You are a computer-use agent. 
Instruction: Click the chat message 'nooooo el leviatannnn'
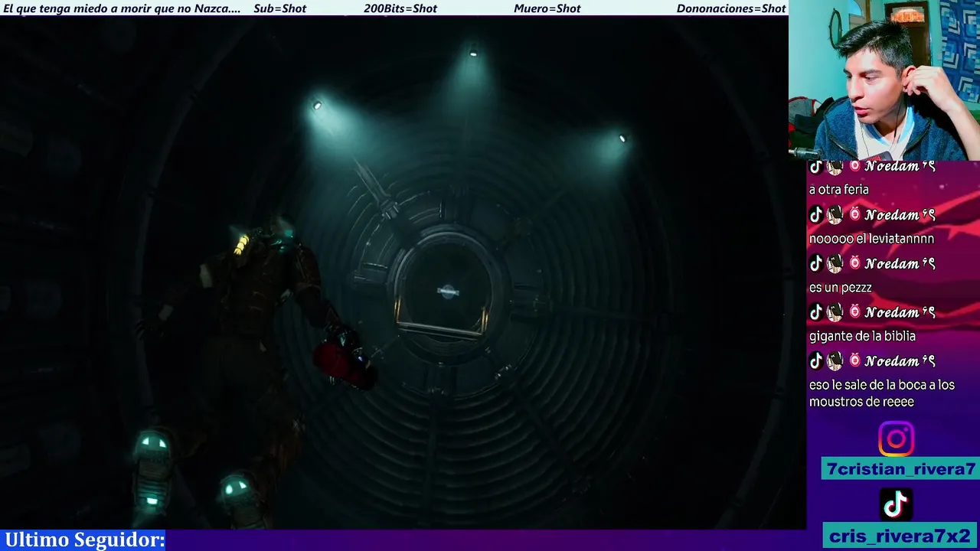pyautogui.click(x=871, y=239)
